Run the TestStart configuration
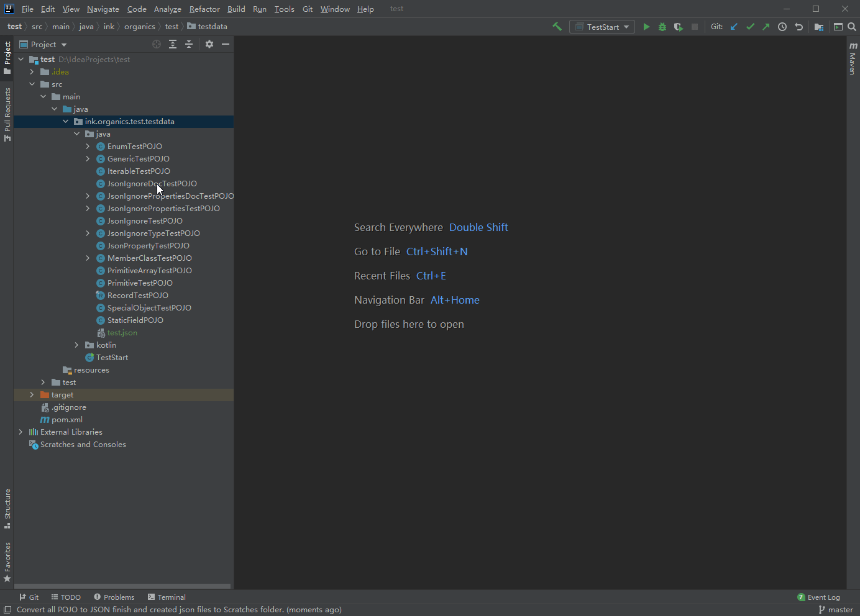Screen dimensions: 860x616 646,27
